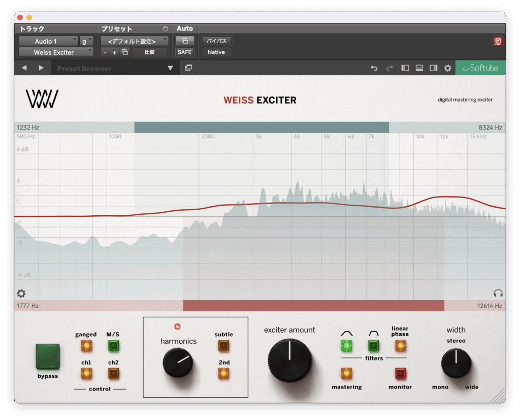Open the analyzer display settings gear
Image resolution: width=520 pixels, height=420 pixels.
(21, 293)
